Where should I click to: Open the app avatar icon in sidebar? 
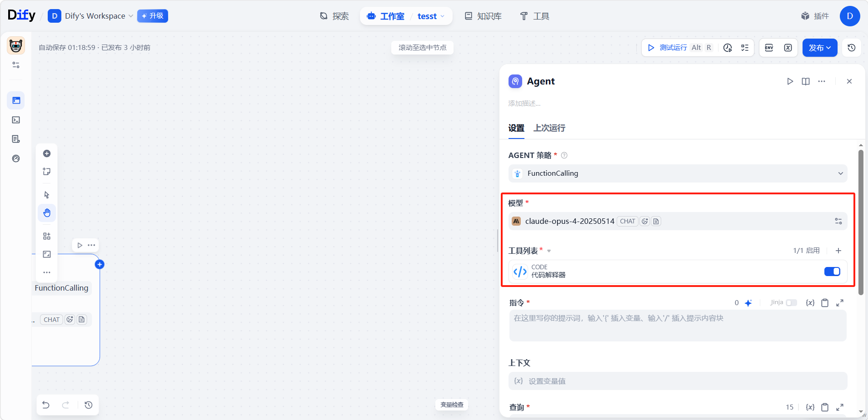[x=16, y=46]
